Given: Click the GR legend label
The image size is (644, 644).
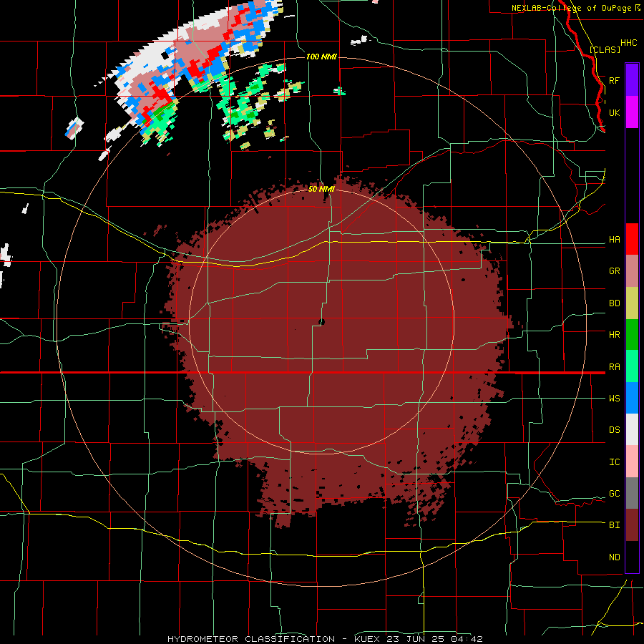Looking at the screenshot, I should click(x=614, y=271).
